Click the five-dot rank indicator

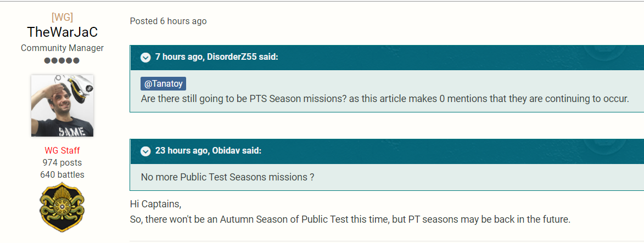[62, 61]
